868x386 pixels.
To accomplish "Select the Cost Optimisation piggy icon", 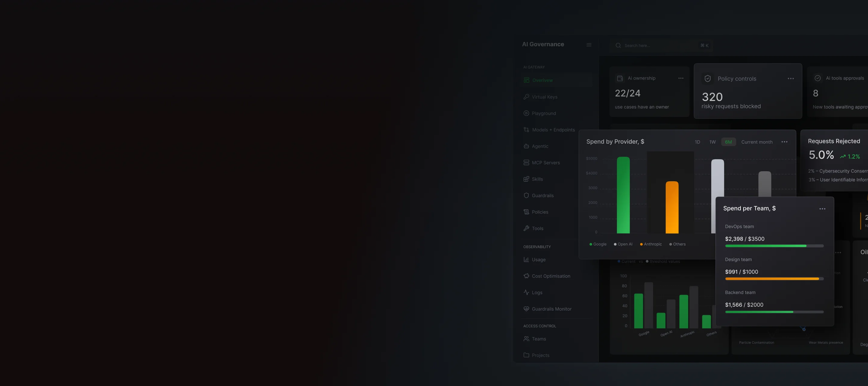I will [526, 276].
